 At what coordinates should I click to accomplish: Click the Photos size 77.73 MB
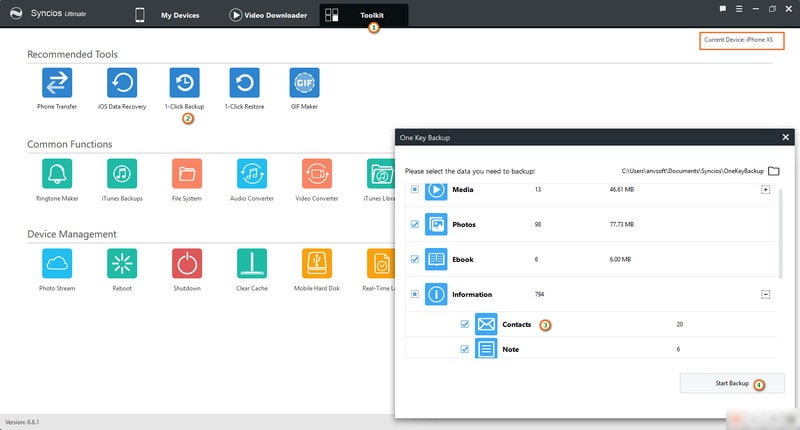point(621,224)
